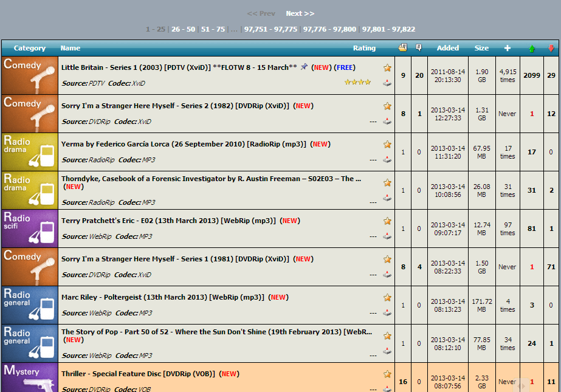Sort by Name column header

pyautogui.click(x=70, y=48)
